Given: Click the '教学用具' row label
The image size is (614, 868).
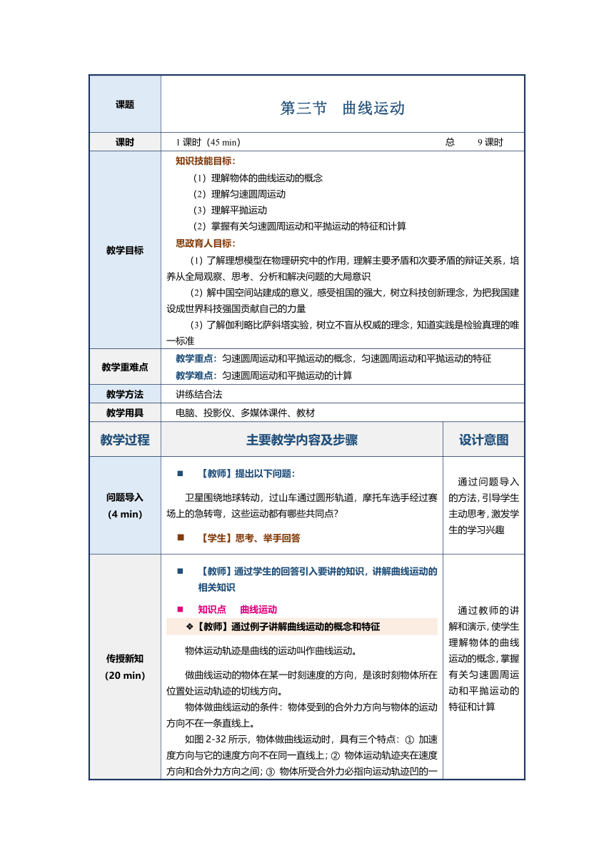Looking at the screenshot, I should (125, 413).
